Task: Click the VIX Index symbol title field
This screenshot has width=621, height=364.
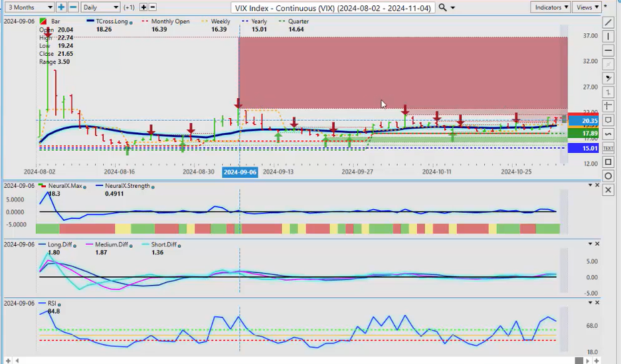Action: coord(333,8)
